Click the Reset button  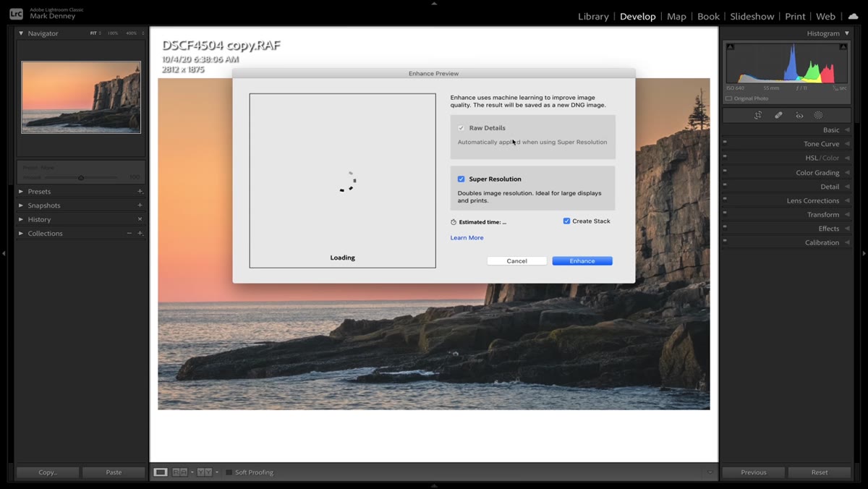[820, 472]
